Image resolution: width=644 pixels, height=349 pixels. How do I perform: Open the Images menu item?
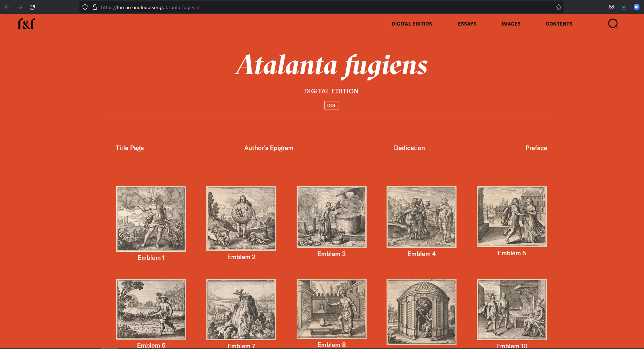coord(511,24)
